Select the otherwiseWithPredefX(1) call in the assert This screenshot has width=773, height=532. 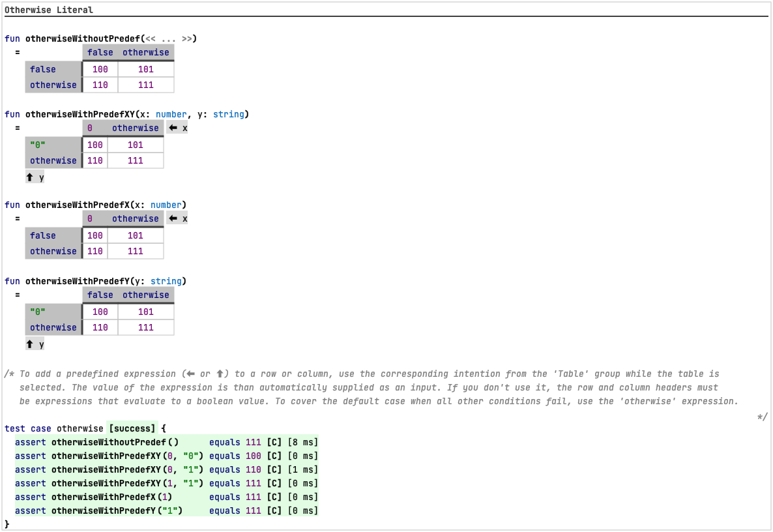pyautogui.click(x=112, y=497)
